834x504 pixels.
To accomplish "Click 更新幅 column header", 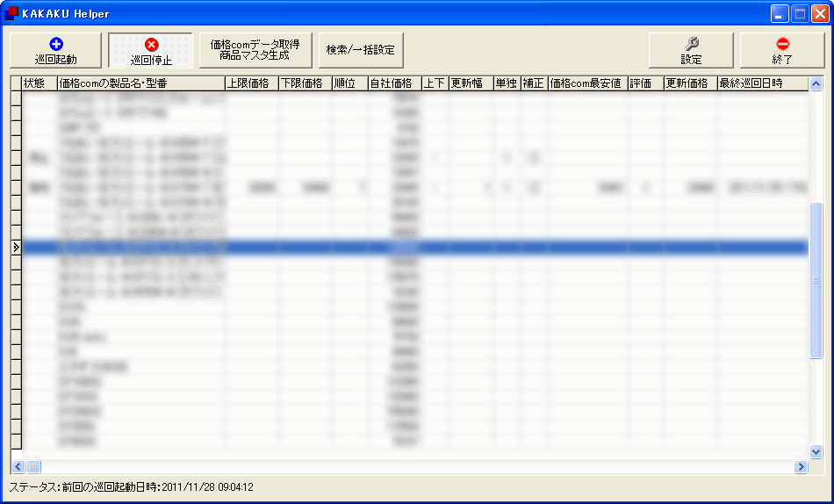I will pyautogui.click(x=471, y=83).
